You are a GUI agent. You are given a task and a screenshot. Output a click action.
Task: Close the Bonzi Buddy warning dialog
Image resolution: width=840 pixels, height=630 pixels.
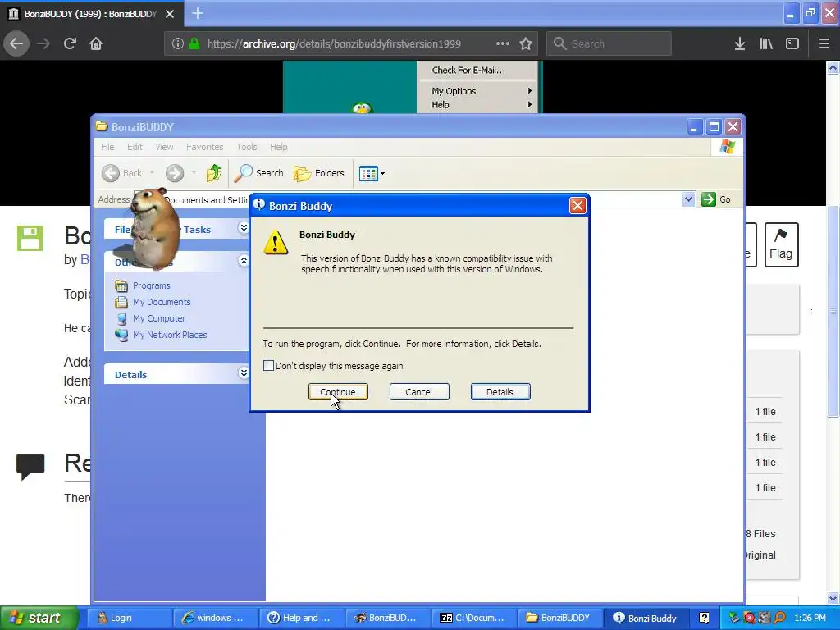[577, 206]
